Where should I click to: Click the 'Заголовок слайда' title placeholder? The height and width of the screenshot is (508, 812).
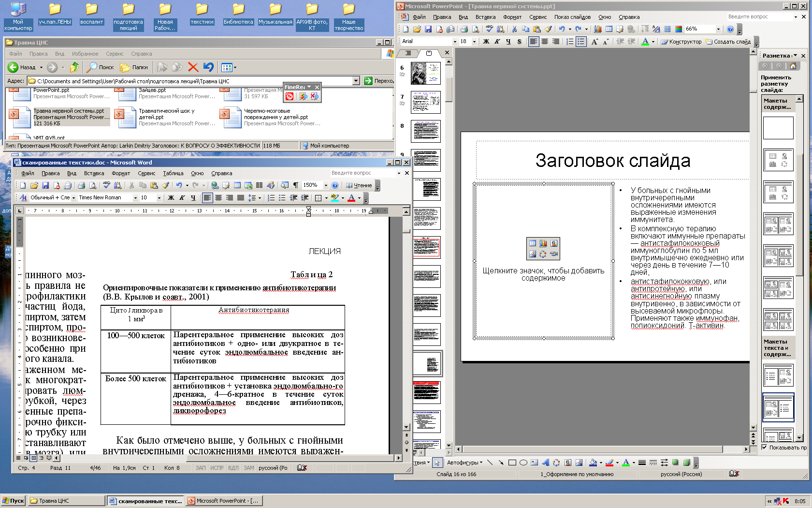coord(612,160)
